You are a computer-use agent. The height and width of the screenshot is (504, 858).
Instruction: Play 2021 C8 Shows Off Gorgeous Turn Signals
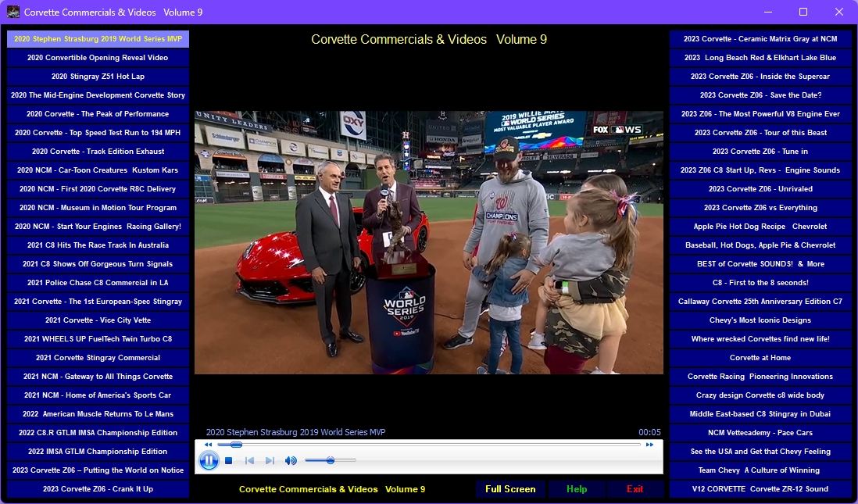click(98, 264)
